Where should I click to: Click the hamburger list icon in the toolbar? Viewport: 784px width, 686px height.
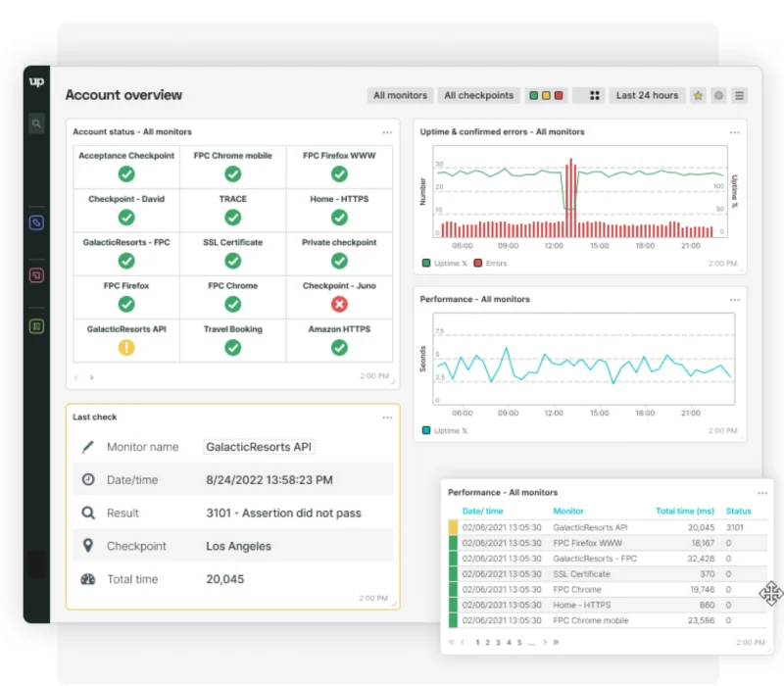click(740, 95)
